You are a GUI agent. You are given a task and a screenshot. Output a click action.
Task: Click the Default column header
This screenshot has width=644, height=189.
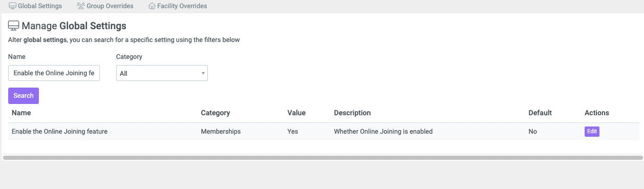540,113
